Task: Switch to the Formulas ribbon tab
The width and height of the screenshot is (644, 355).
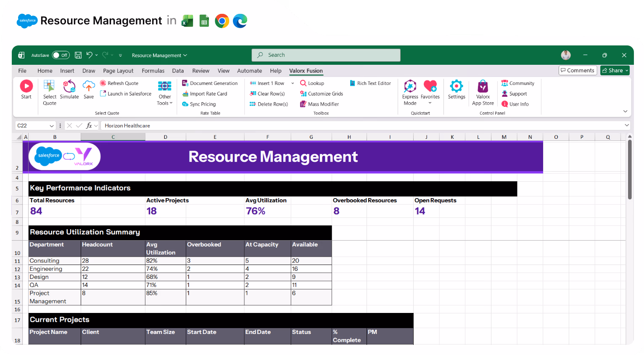Action: 153,71
